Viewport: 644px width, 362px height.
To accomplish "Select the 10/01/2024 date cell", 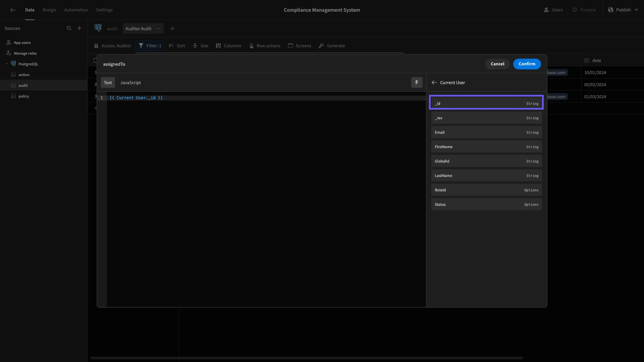I will coord(612,73).
